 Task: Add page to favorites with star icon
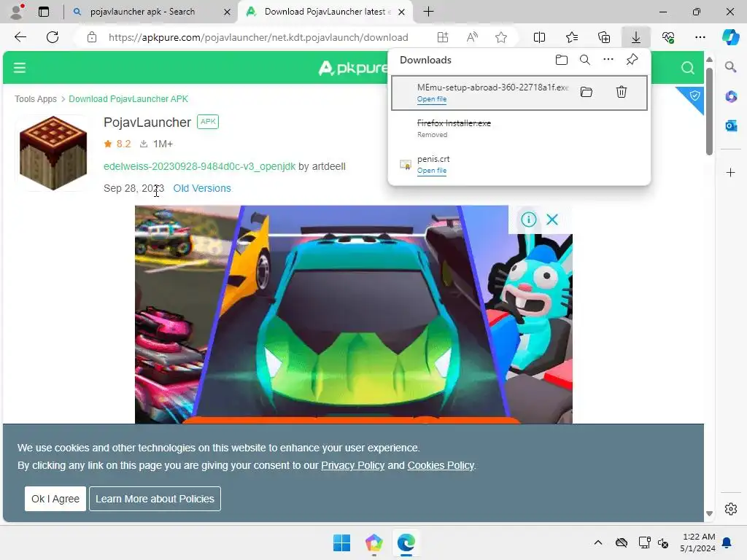coord(501,37)
